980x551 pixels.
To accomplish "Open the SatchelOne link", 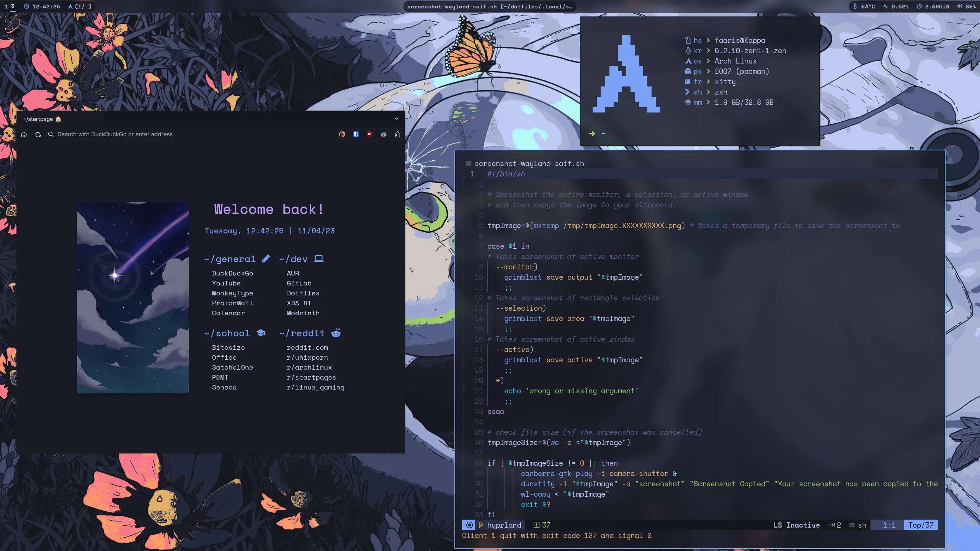I will (232, 367).
